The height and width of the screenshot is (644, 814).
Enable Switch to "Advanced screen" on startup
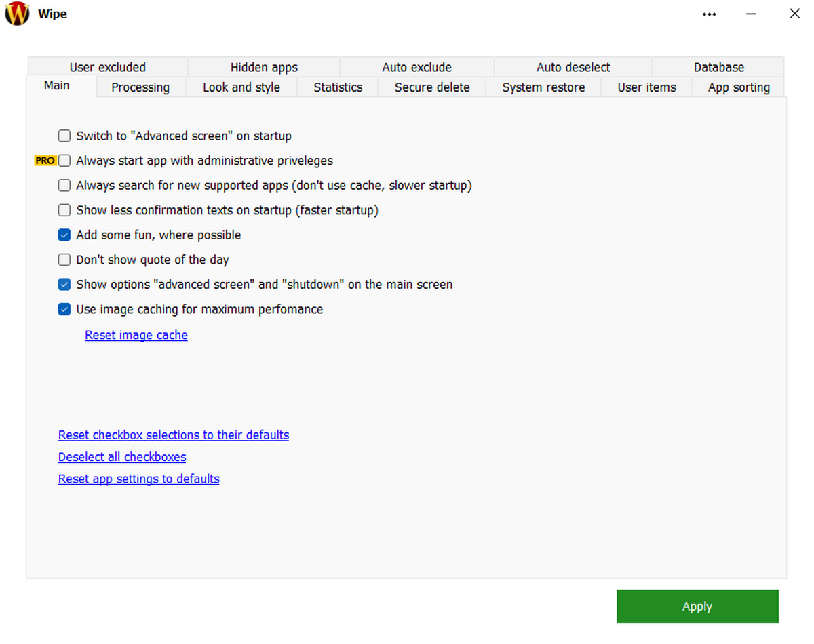[x=64, y=136]
